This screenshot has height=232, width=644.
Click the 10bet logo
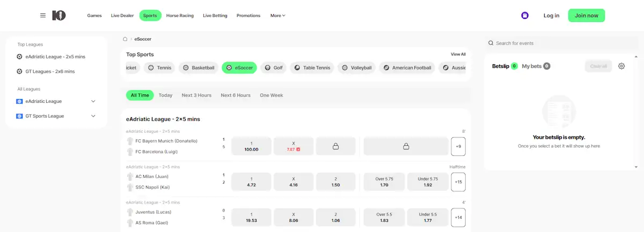click(59, 16)
